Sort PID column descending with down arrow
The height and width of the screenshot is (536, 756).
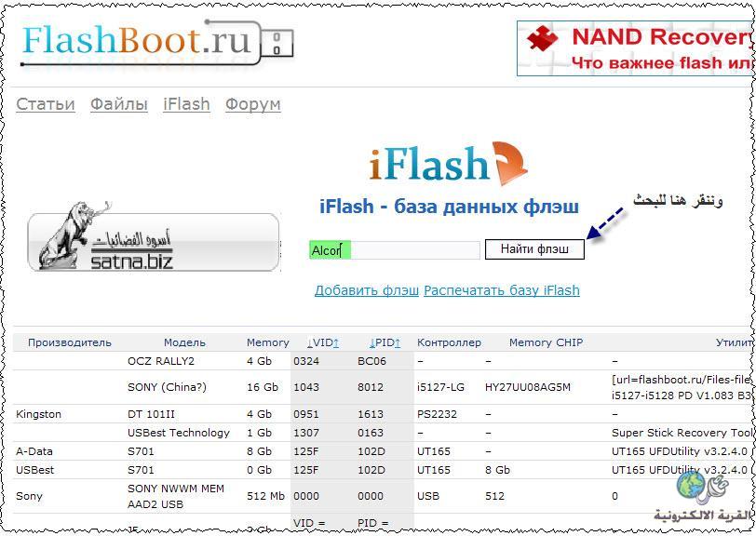click(372, 342)
